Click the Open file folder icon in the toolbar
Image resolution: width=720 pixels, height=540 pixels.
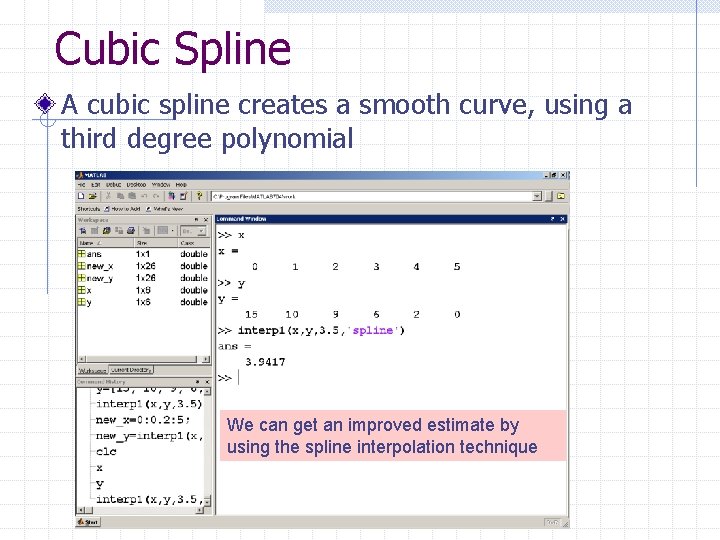92,196
